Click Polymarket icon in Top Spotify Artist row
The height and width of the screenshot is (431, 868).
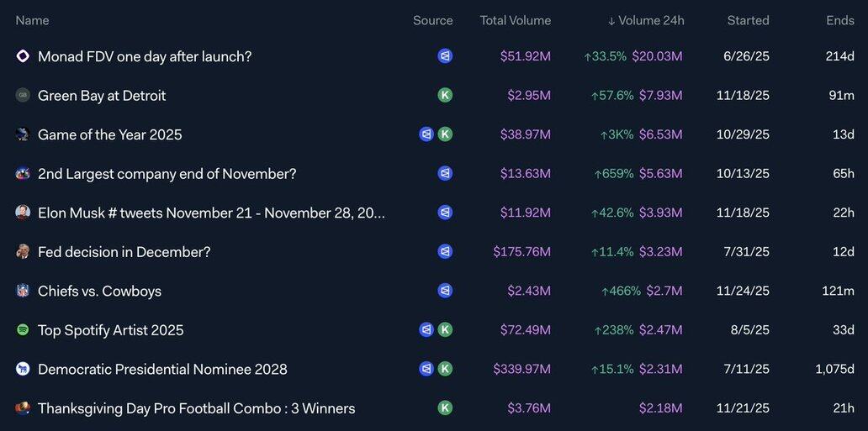(426, 329)
